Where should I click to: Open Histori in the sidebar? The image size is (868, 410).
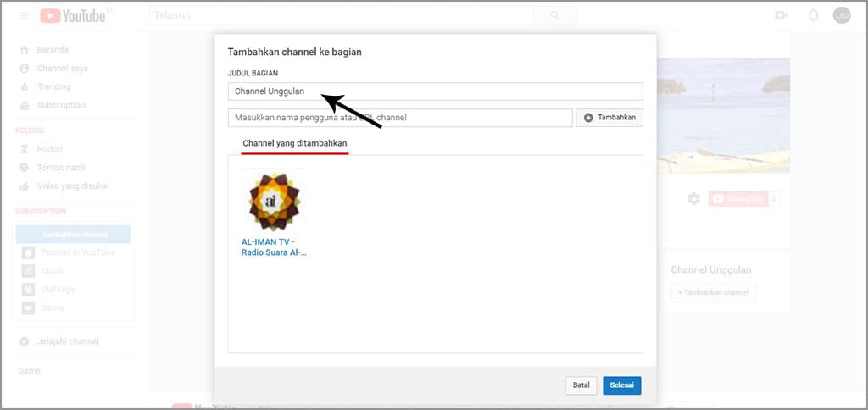[50, 149]
